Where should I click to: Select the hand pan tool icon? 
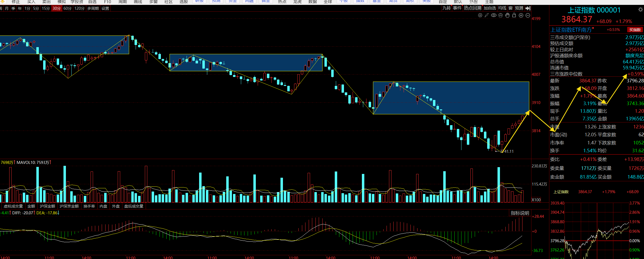tap(507, 15)
